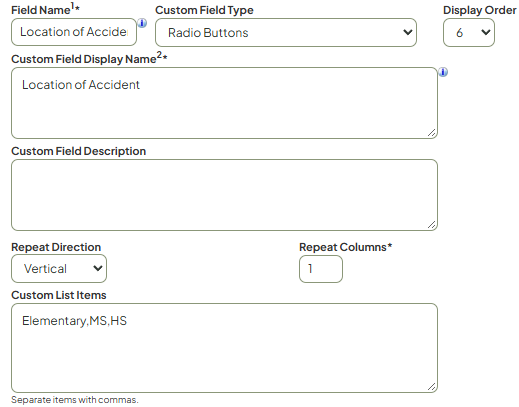Screen dimensions: 519x407
Task: Click into the Custom Field Display Name textarea
Action: point(224,103)
